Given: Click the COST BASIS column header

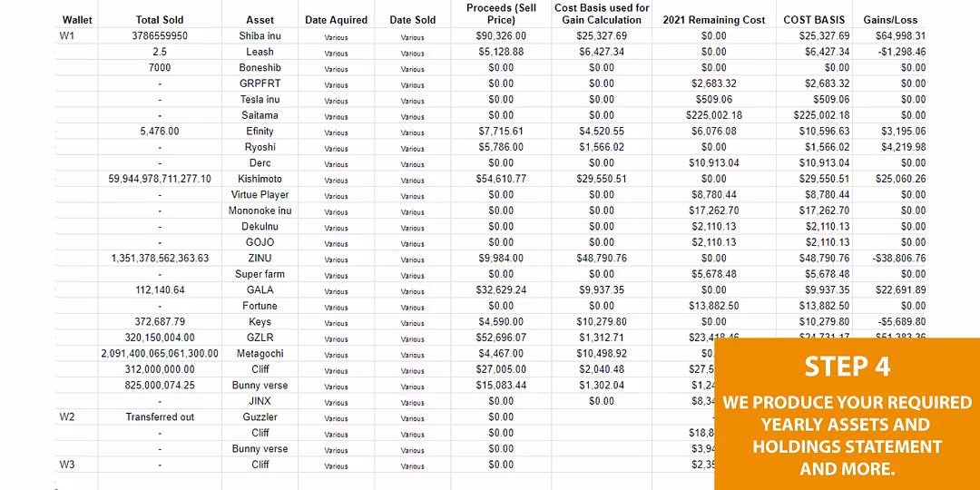Looking at the screenshot, I should click(814, 20).
